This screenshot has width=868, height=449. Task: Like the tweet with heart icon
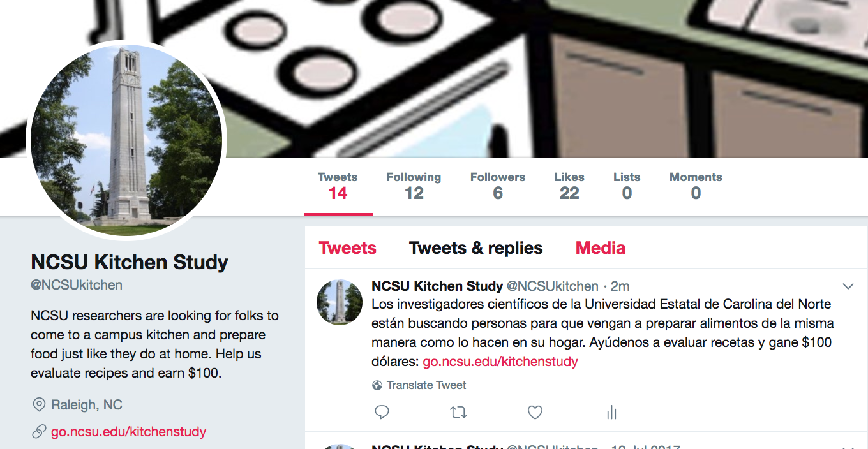pyautogui.click(x=535, y=413)
